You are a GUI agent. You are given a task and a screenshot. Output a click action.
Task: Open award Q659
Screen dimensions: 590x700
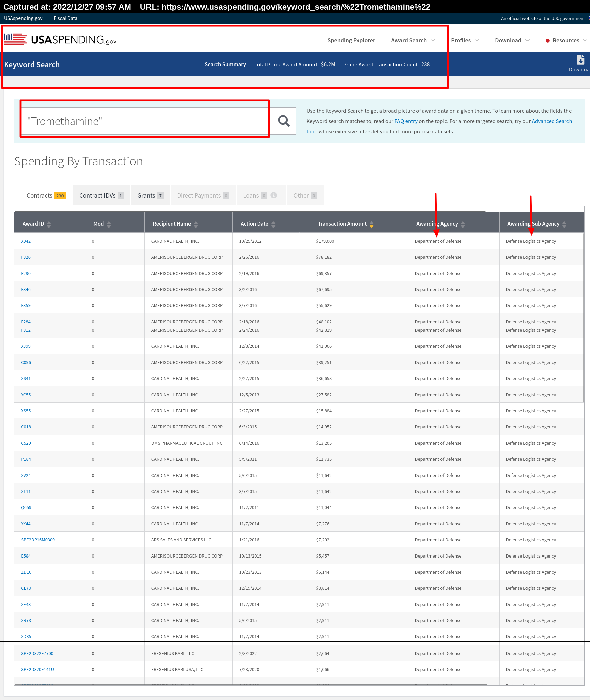tap(26, 507)
